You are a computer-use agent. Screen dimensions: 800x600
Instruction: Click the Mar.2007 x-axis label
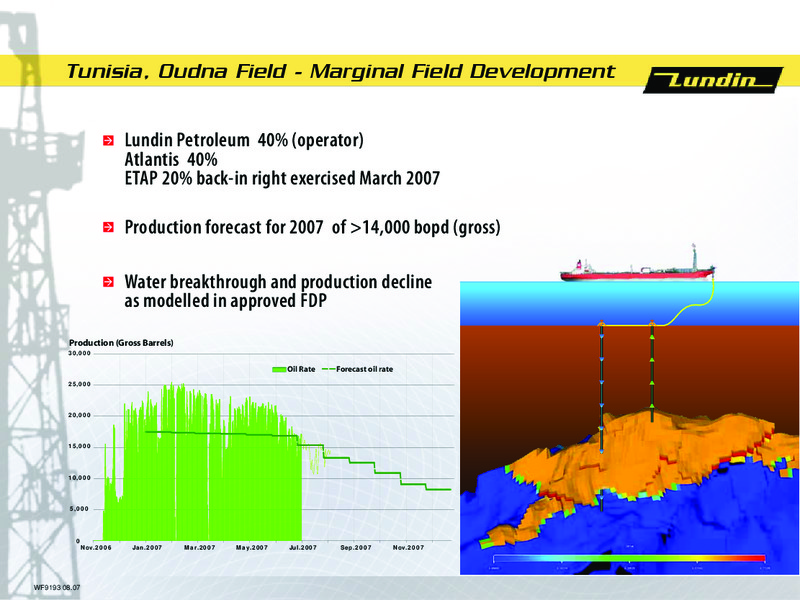pos(199,547)
